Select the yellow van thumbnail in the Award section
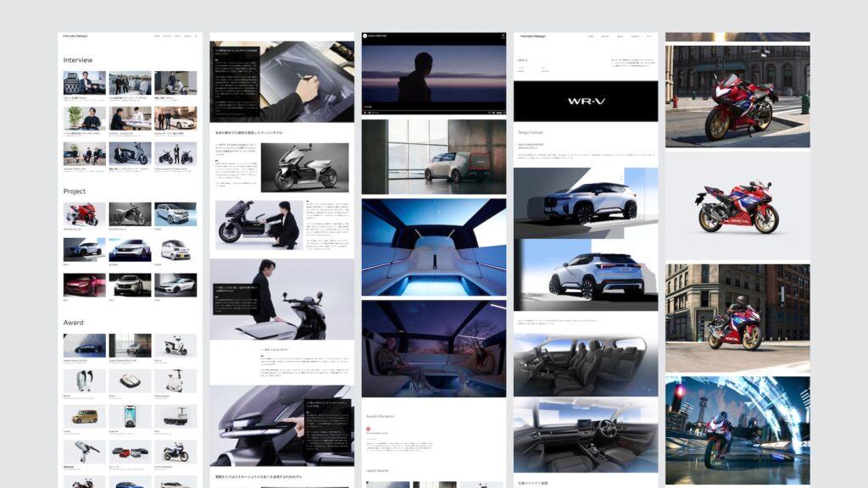The image size is (868, 488). 84,416
